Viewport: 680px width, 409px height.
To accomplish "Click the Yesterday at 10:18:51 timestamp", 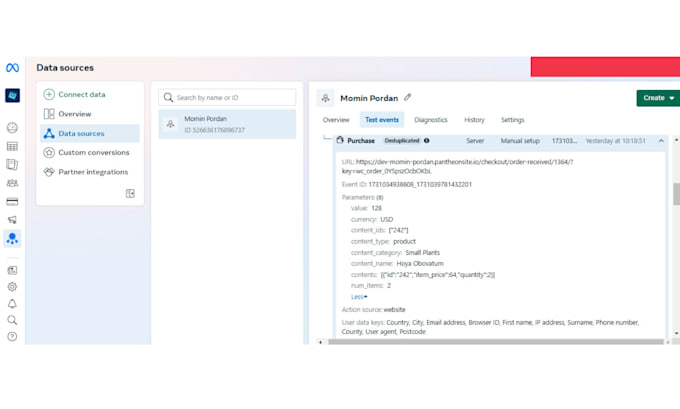I will (x=615, y=141).
